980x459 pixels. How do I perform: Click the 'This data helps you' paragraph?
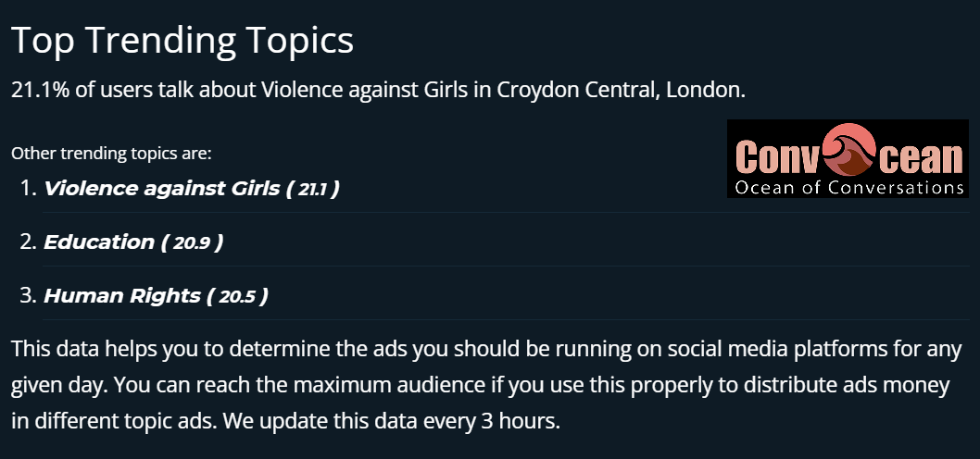tap(486, 385)
